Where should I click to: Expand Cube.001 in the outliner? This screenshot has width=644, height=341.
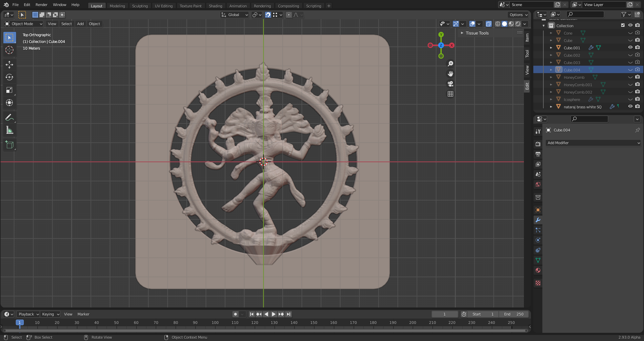[x=551, y=48]
